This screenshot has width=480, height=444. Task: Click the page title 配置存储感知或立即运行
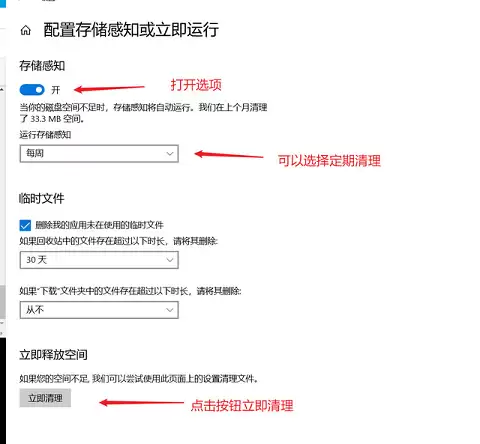click(131, 30)
